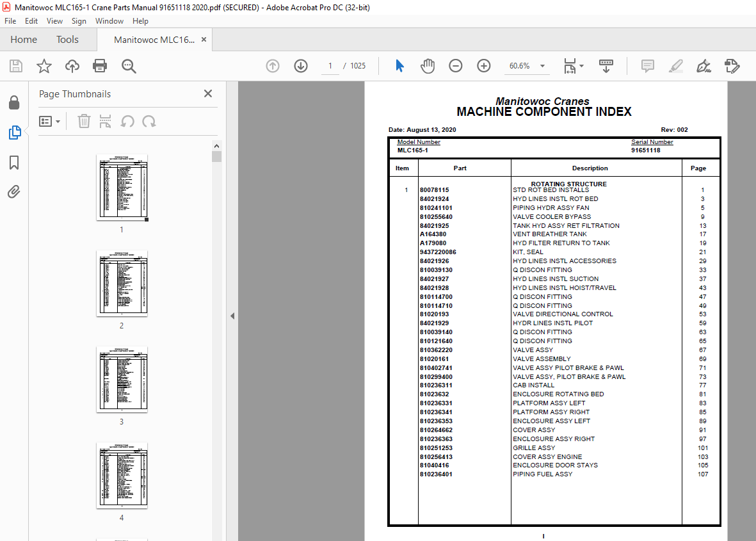Click the MACHINE COMPONENT INDEX heading
Viewport: 756px width, 541px height.
pos(544,112)
